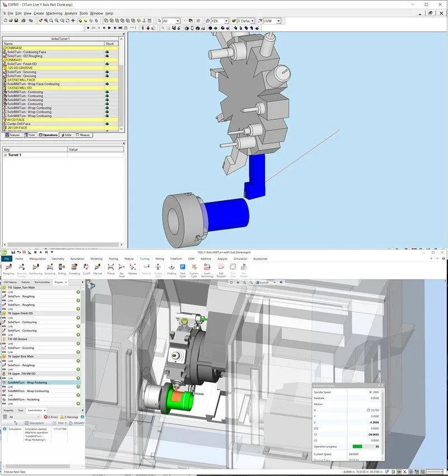Screen dimensions: 448x476
Task: Switch to the Milling ribbon tab
Action: click(x=159, y=258)
